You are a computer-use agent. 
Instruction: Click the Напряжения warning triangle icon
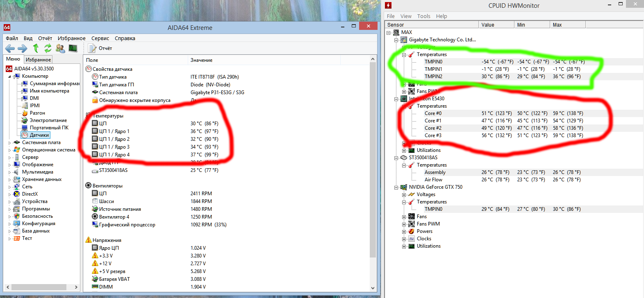click(x=88, y=240)
